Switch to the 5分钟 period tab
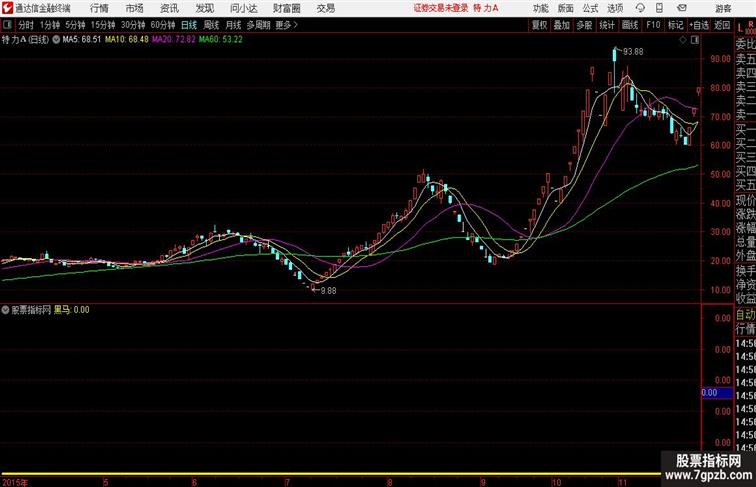This screenshot has height=487, width=756. 75,25
